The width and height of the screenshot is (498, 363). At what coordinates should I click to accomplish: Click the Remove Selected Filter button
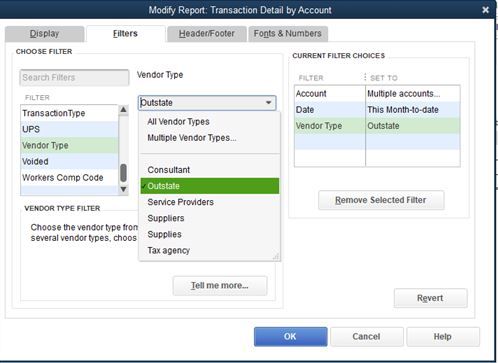(x=381, y=200)
